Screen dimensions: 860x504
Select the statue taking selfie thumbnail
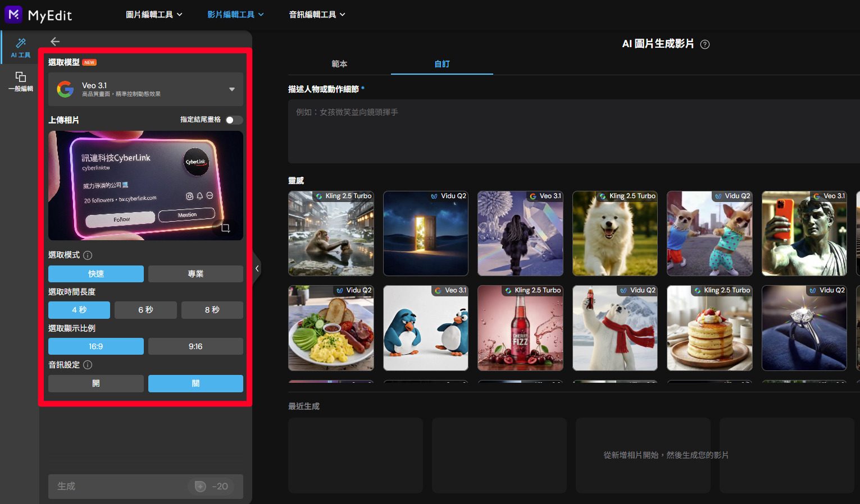[804, 233]
